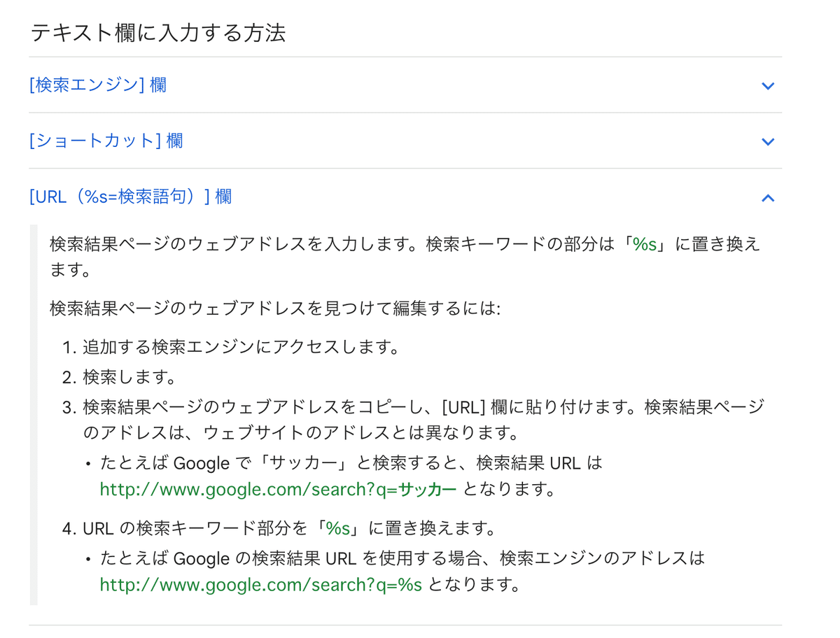Click the [URL(%s=検索語句)] 欄 heading link

tap(131, 197)
